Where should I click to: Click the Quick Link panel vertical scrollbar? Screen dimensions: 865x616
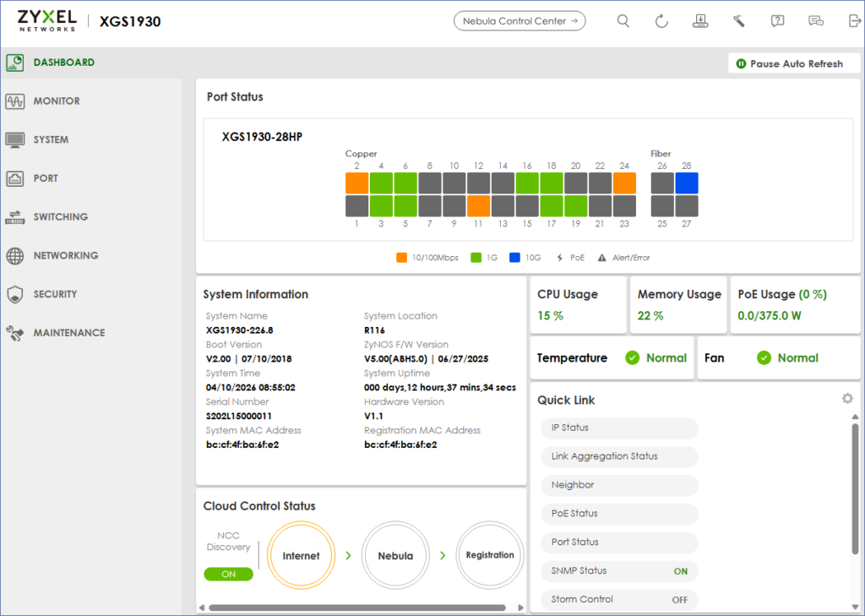click(x=855, y=490)
